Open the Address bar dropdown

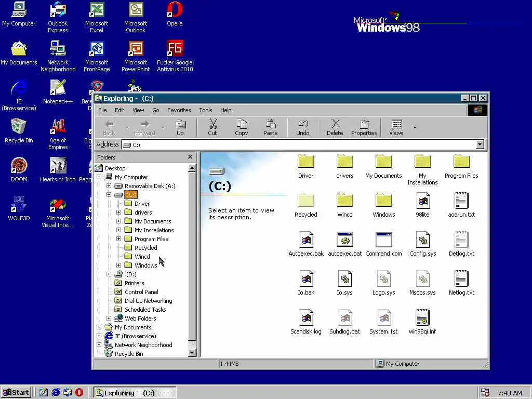[480, 144]
